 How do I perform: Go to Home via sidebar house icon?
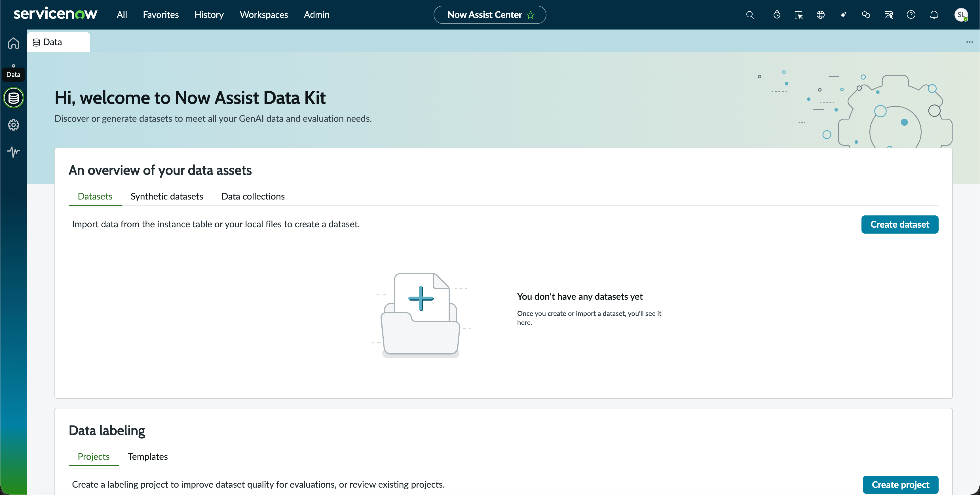pos(14,43)
